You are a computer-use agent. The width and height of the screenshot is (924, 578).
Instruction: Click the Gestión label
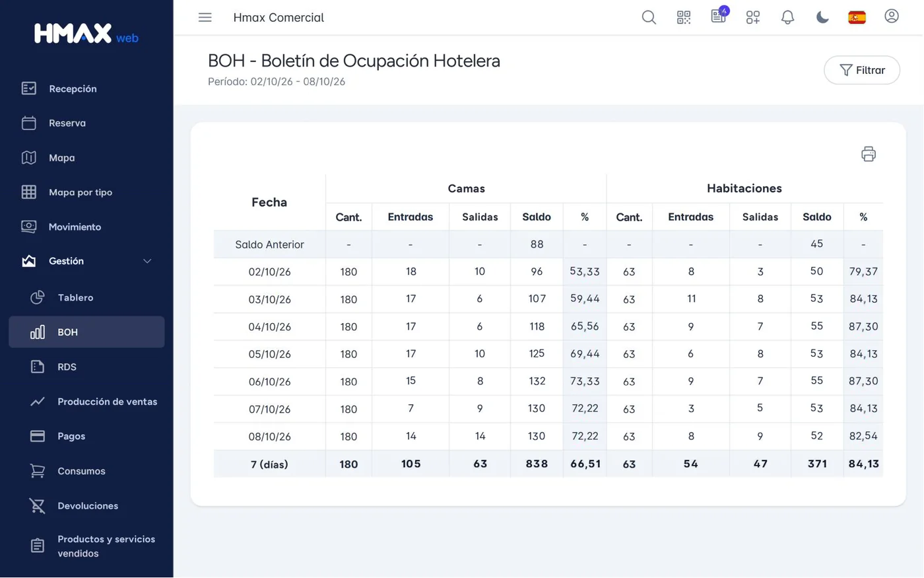66,262
